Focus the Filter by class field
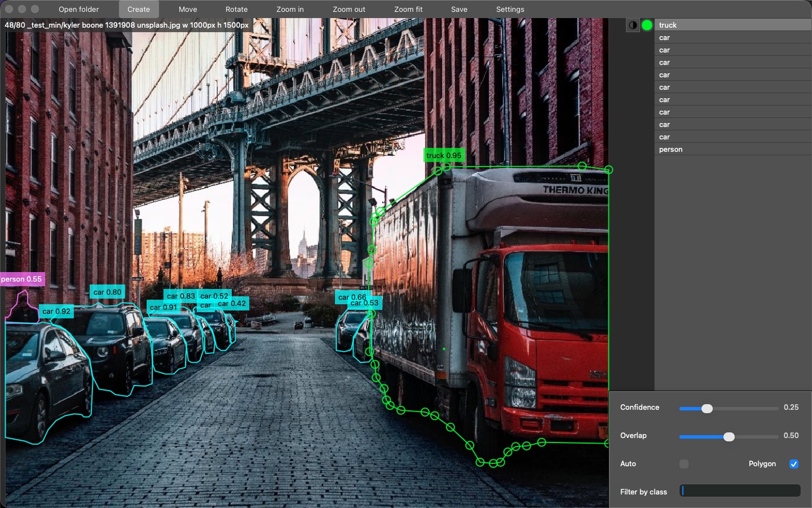812x508 pixels. coord(740,491)
